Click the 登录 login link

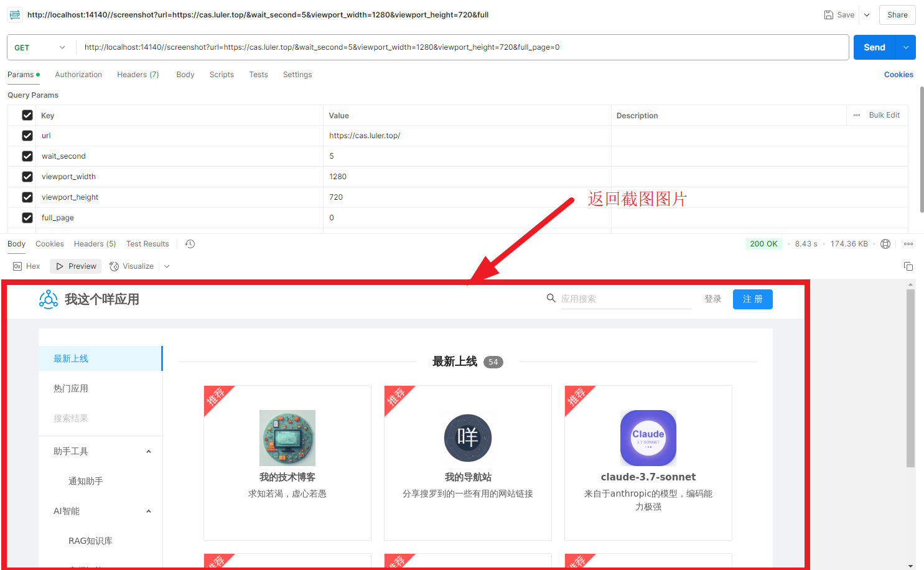(712, 299)
